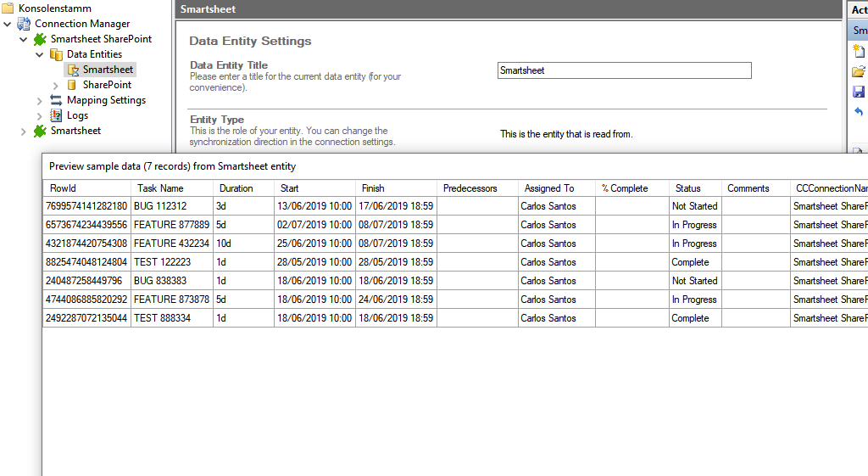Click the Mapping Settings arrows icon
This screenshot has width=868, height=476.
pyautogui.click(x=56, y=100)
